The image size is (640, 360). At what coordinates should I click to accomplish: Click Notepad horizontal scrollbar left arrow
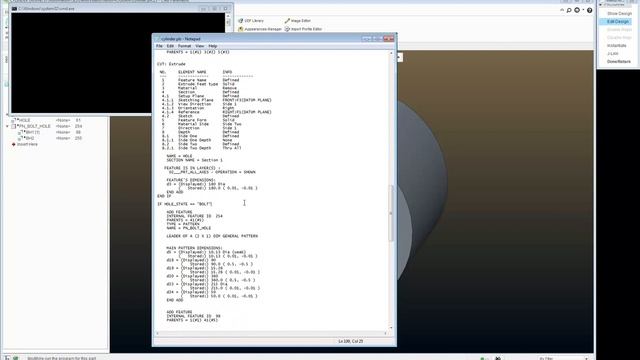(158, 333)
